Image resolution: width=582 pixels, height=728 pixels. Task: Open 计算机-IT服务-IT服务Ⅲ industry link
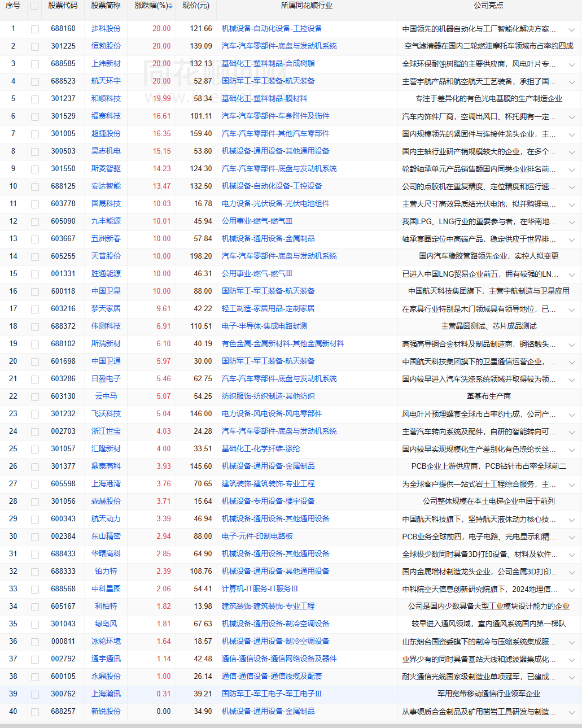260,589
